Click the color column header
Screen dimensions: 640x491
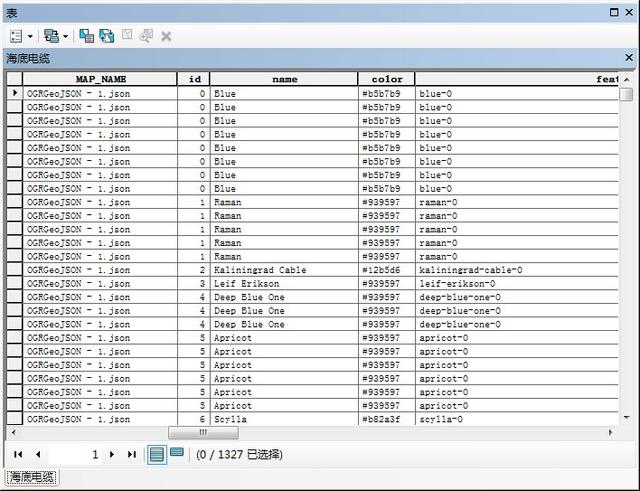point(387,78)
